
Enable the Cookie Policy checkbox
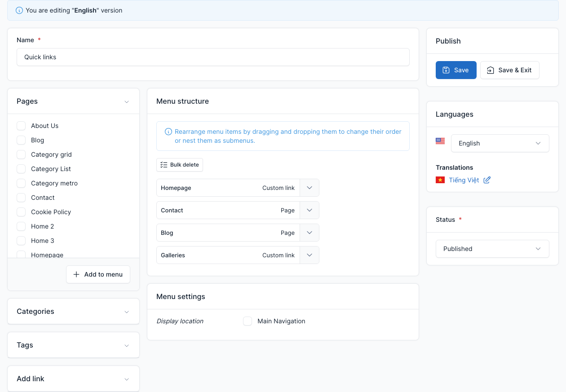click(x=21, y=212)
